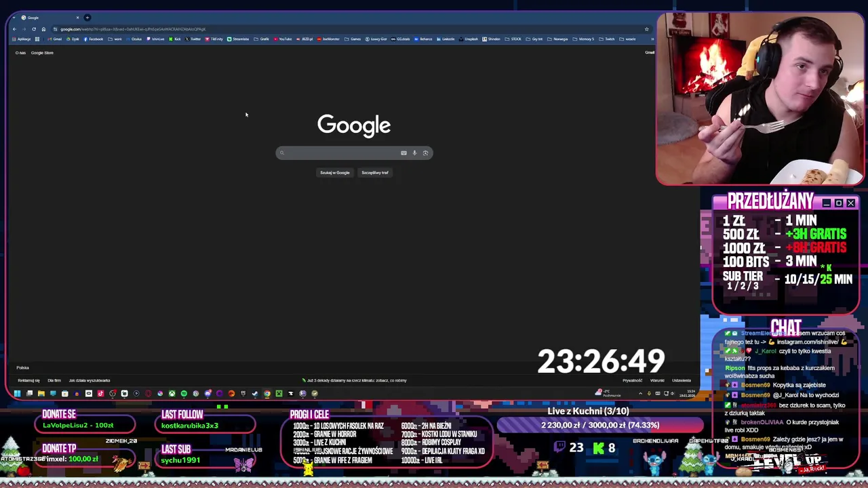The image size is (868, 488).
Task: Open the Steam icon in taskbar
Action: click(x=254, y=393)
